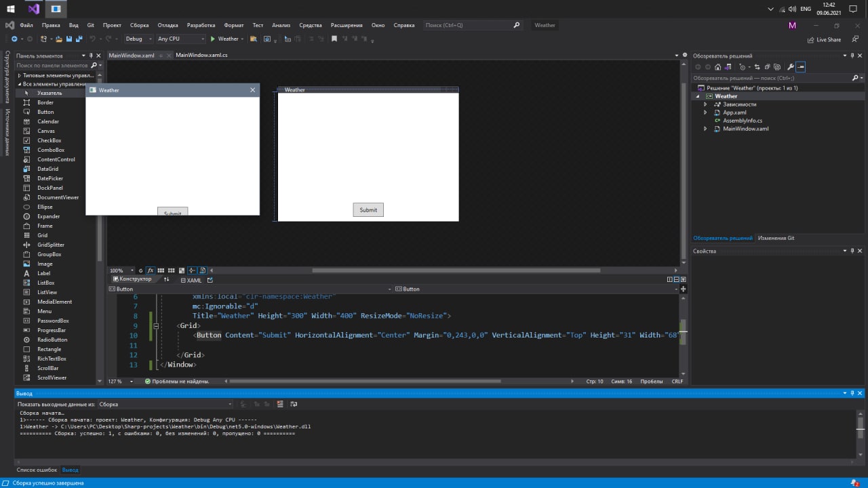
Task: Click ENG language indicator in system tray
Action: (x=806, y=9)
